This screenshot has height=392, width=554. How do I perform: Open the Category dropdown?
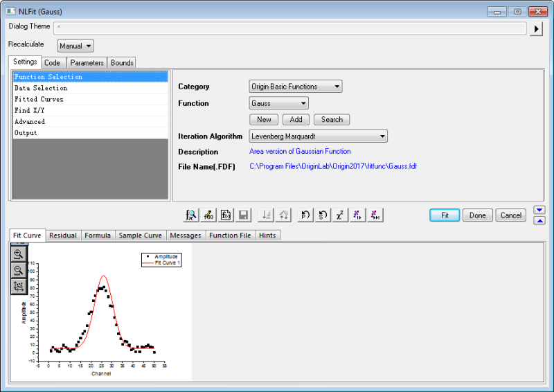[296, 87]
